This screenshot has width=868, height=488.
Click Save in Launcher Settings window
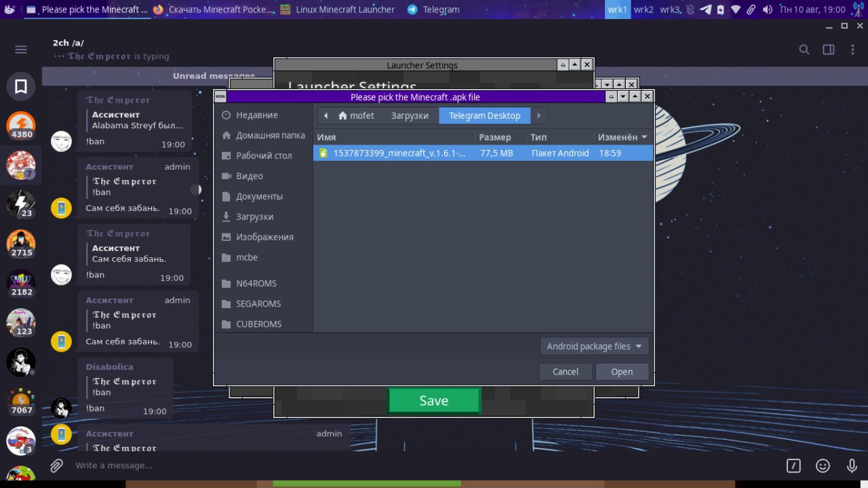click(434, 400)
